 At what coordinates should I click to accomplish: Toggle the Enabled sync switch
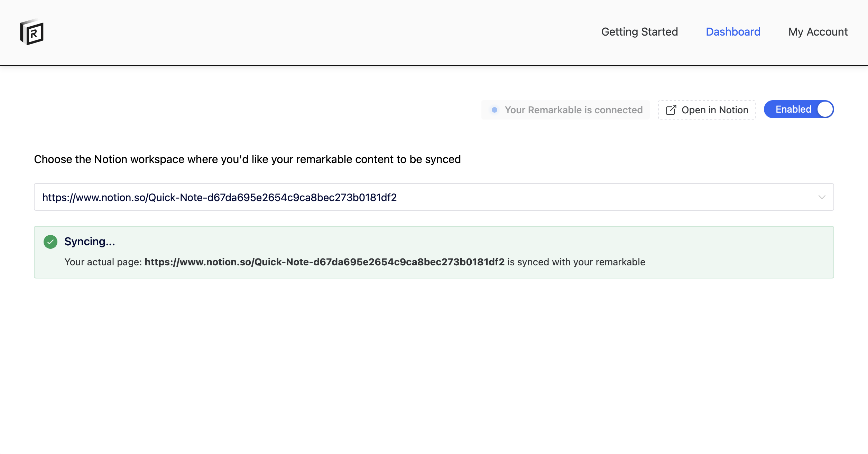click(x=798, y=109)
